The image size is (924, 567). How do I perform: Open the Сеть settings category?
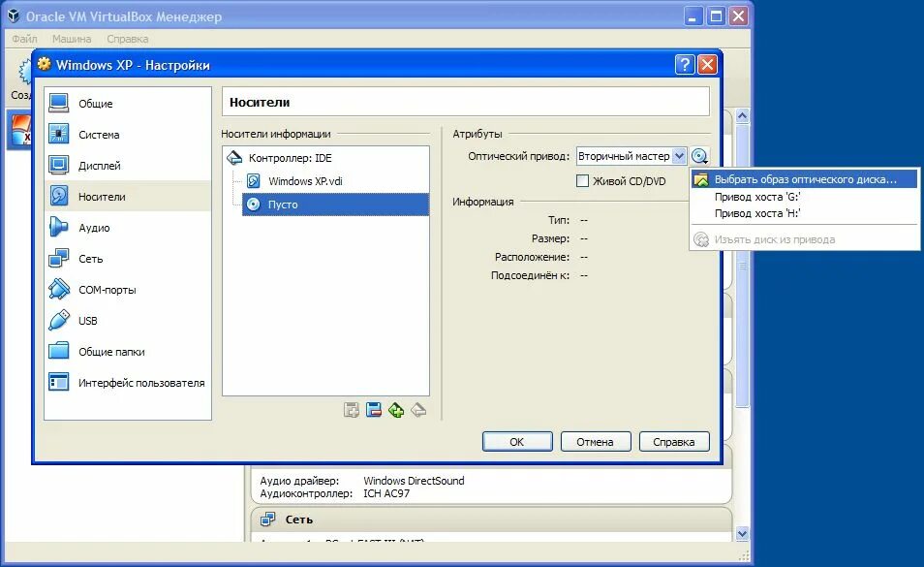[x=127, y=259]
